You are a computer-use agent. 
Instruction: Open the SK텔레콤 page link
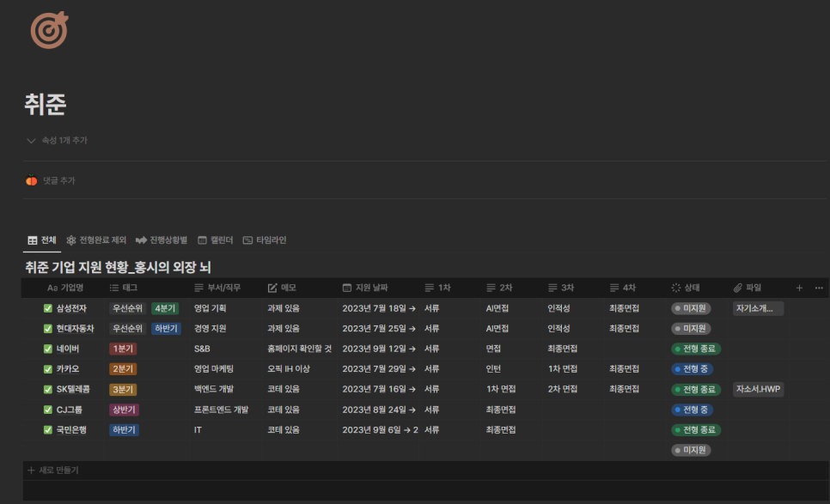tap(73, 389)
